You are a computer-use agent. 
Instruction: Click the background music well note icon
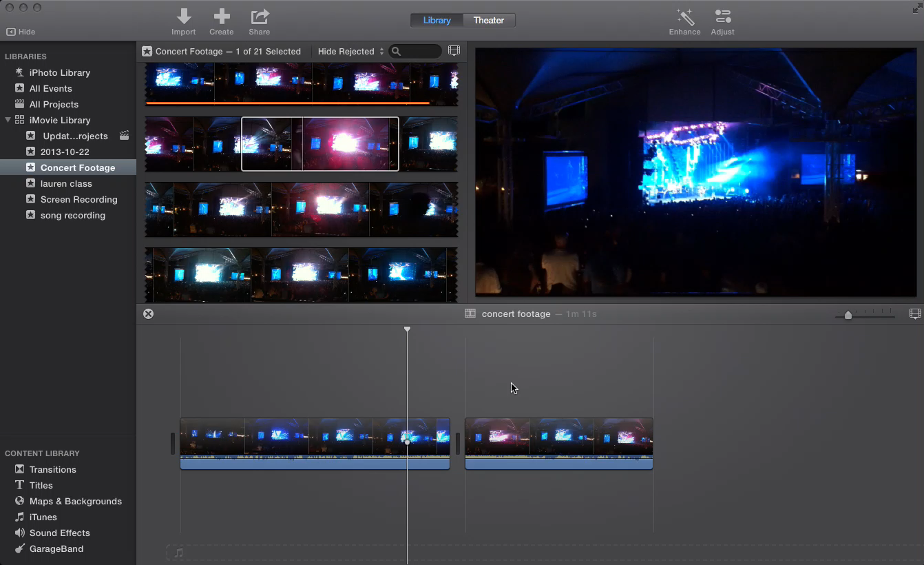point(178,553)
